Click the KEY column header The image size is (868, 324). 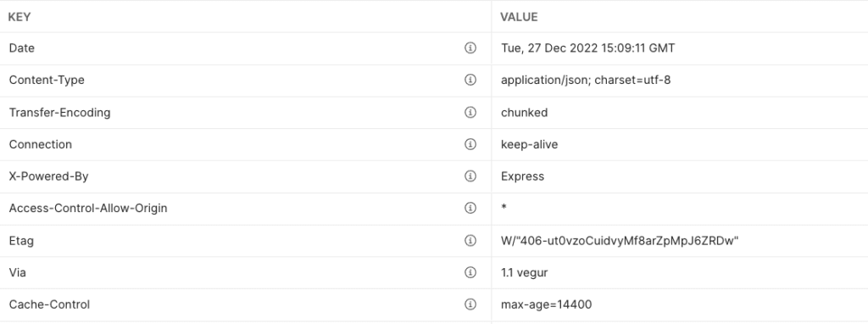point(19,17)
